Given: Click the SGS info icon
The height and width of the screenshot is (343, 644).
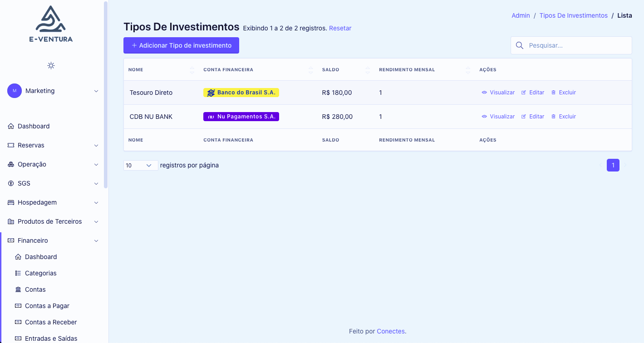Looking at the screenshot, I should pyautogui.click(x=10, y=183).
